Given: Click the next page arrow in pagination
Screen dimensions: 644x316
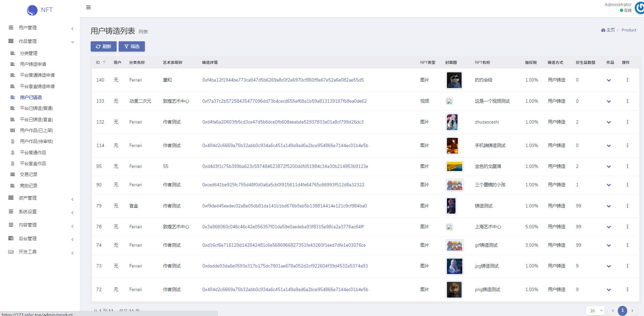Looking at the screenshot, I should [632, 311].
